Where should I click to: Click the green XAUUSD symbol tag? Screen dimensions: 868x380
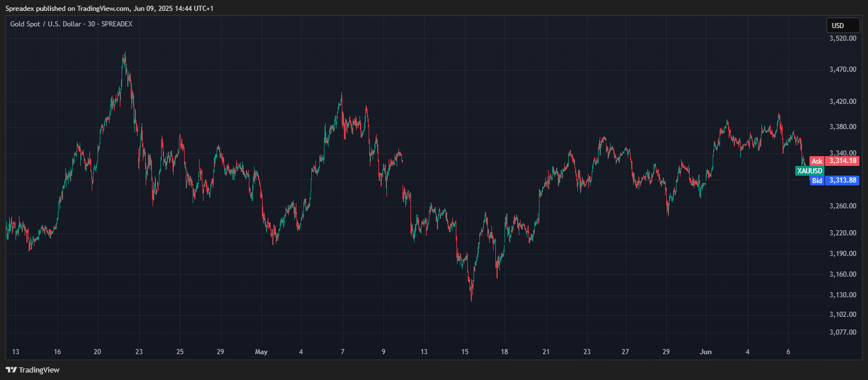810,171
